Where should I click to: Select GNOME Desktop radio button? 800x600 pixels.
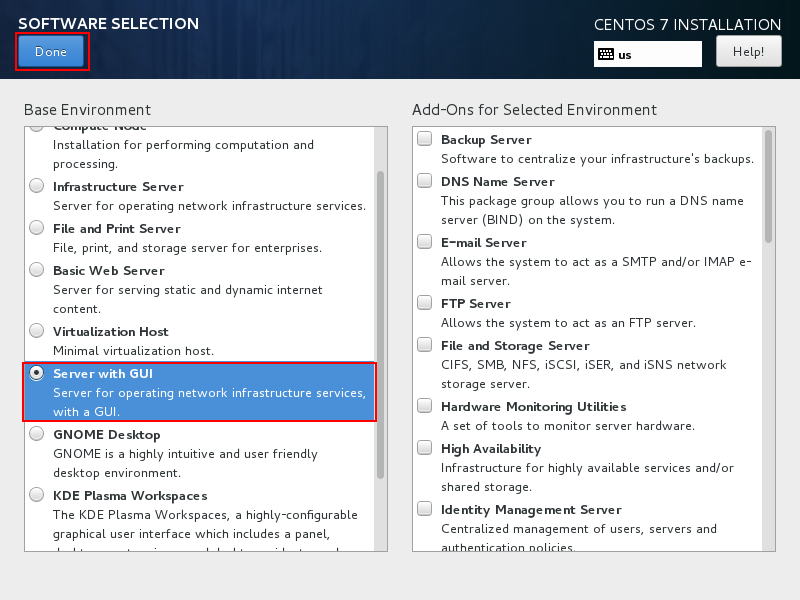37,434
